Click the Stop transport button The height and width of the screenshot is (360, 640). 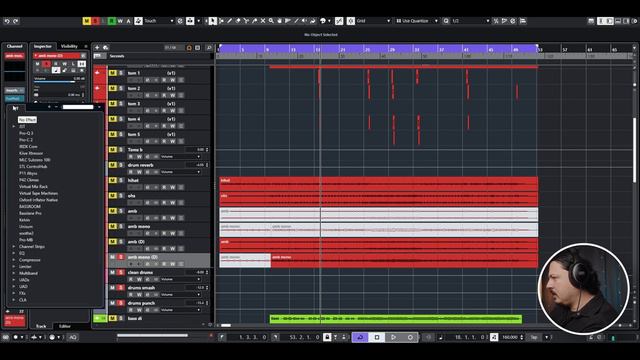pyautogui.click(x=377, y=337)
